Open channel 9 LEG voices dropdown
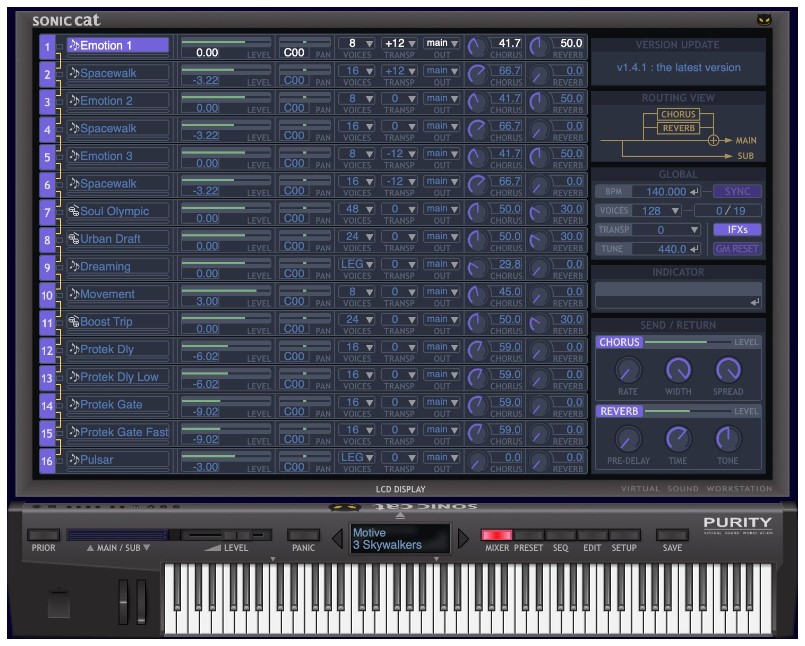 357,264
